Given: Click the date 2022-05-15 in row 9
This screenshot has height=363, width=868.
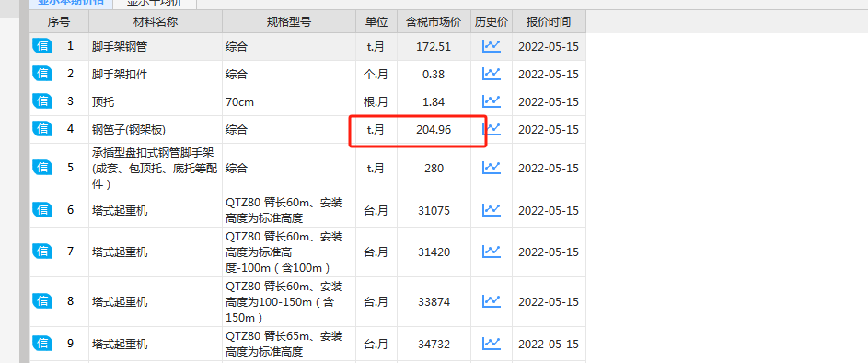Looking at the screenshot, I should tap(549, 344).
